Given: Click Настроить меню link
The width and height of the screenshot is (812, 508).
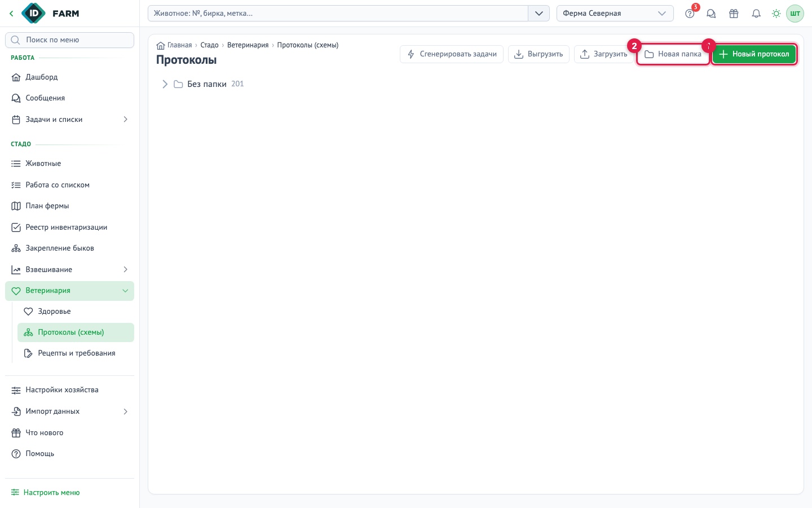Looking at the screenshot, I should (x=46, y=493).
